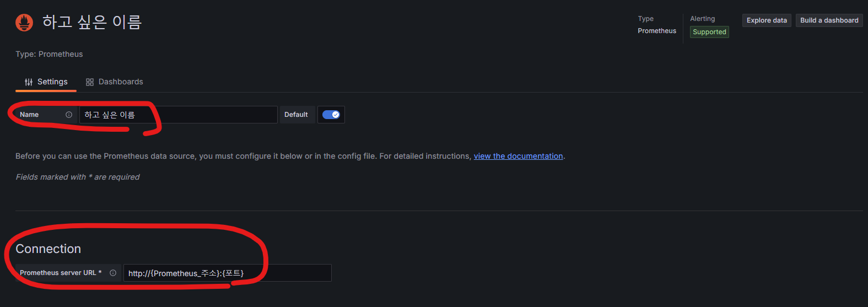Click the Explore data button
The height and width of the screenshot is (307, 868).
coord(767,20)
